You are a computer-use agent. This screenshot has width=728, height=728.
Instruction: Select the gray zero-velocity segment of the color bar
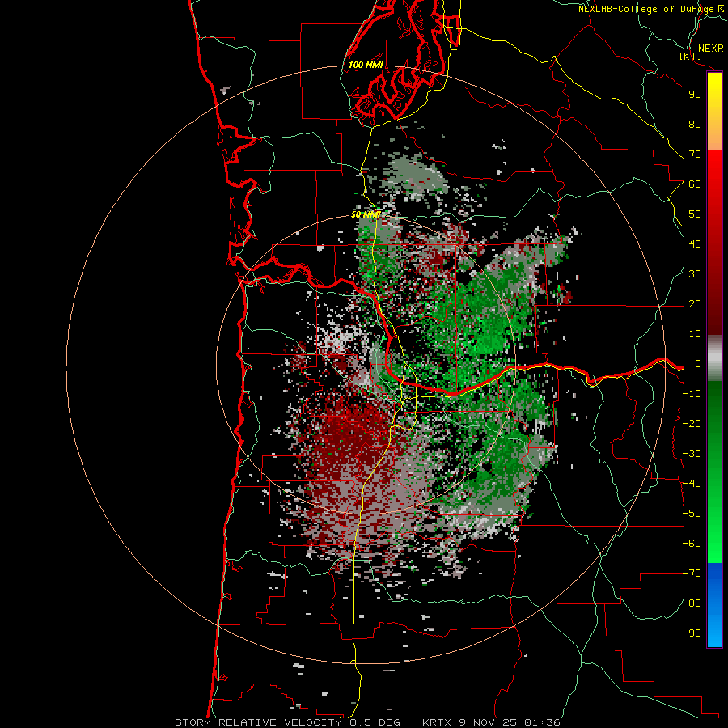[x=714, y=358]
